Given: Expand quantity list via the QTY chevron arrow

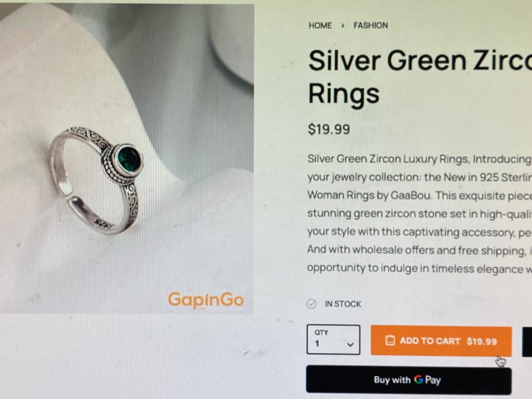Looking at the screenshot, I should [350, 344].
